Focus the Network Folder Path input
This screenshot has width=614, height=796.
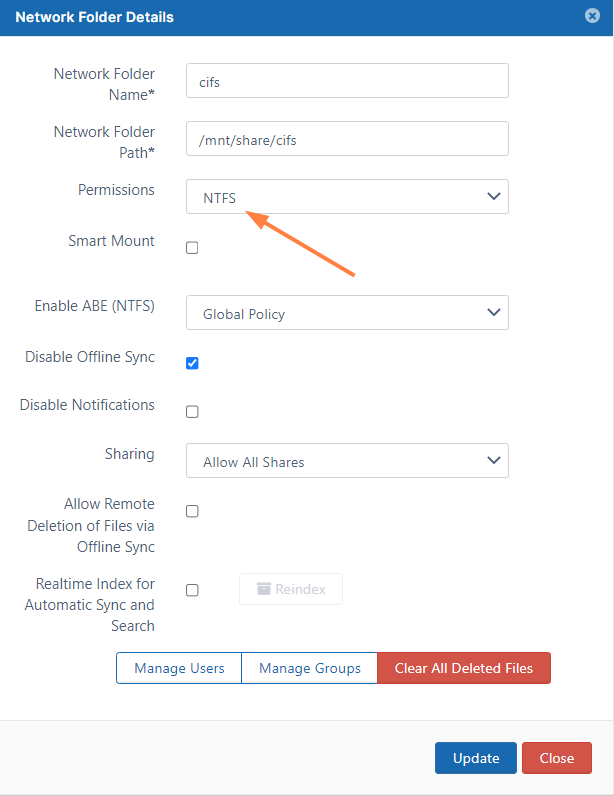point(347,139)
